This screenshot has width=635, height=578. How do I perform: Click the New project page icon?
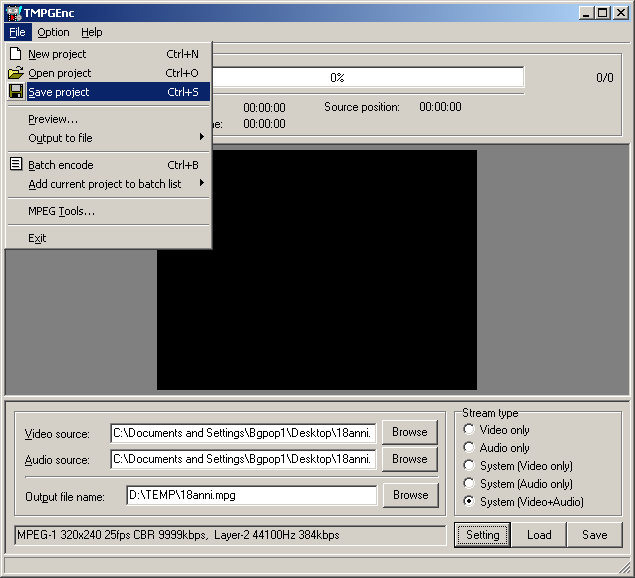pos(15,53)
